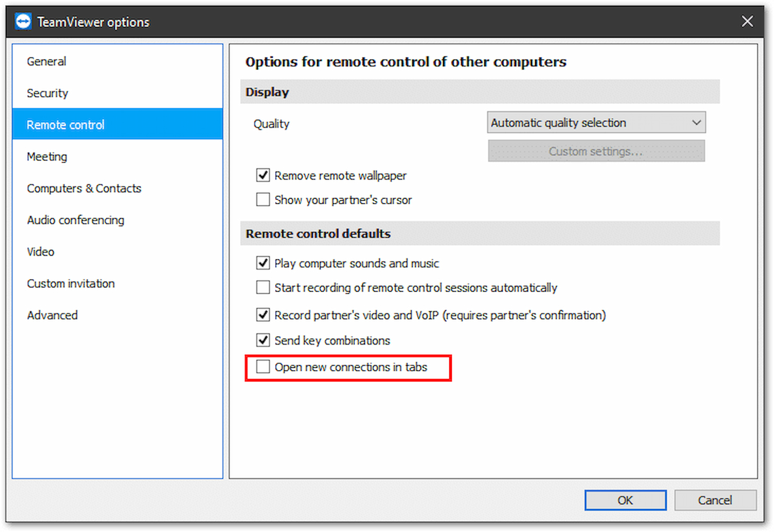Go to Audio conferencing options
Screen dimensions: 774x532
tap(76, 220)
